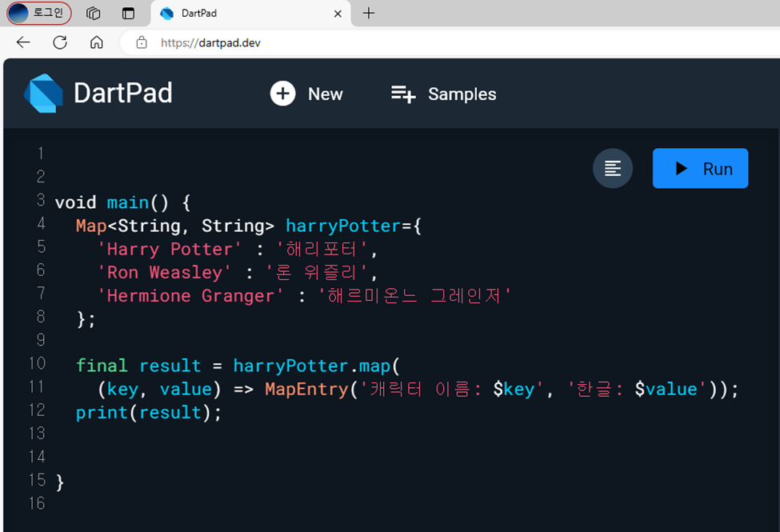Click the 로그인 profile button
780x532 pixels.
39,13
